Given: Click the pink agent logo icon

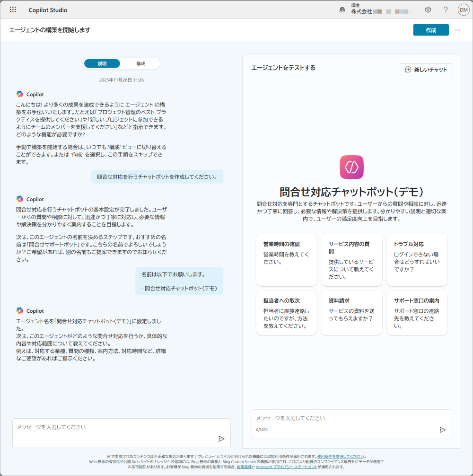Looking at the screenshot, I should (351, 167).
